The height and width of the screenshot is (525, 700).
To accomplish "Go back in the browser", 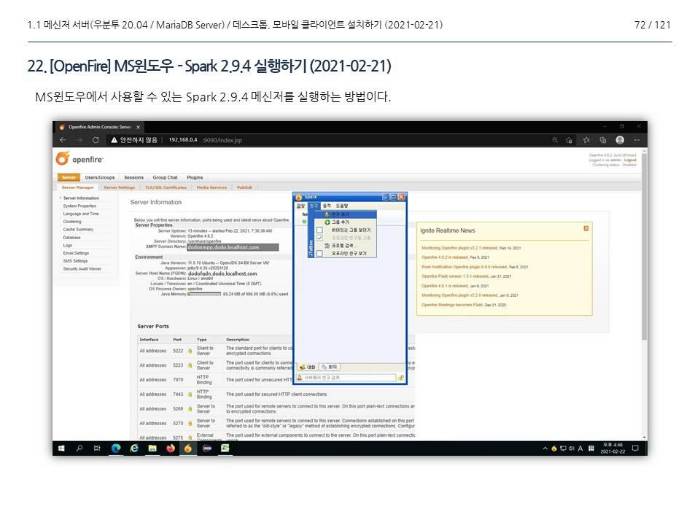I will pos(63,140).
